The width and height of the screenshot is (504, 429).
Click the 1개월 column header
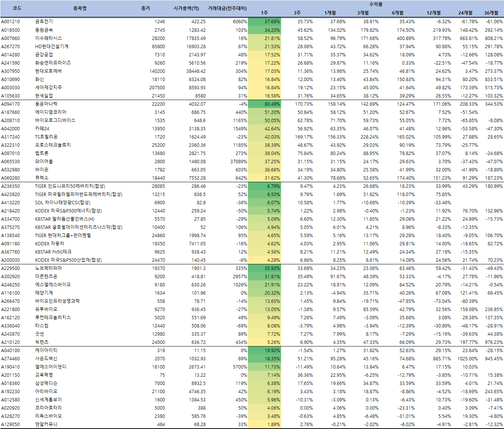point(330,13)
